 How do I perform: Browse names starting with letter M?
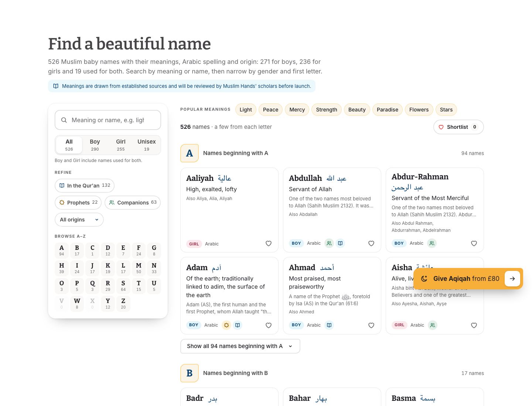point(139,268)
